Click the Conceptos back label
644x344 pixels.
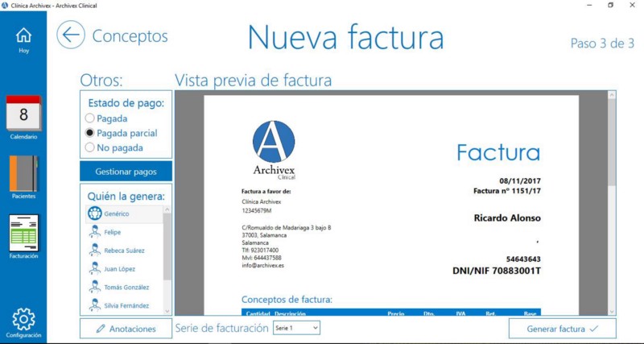[x=130, y=36]
